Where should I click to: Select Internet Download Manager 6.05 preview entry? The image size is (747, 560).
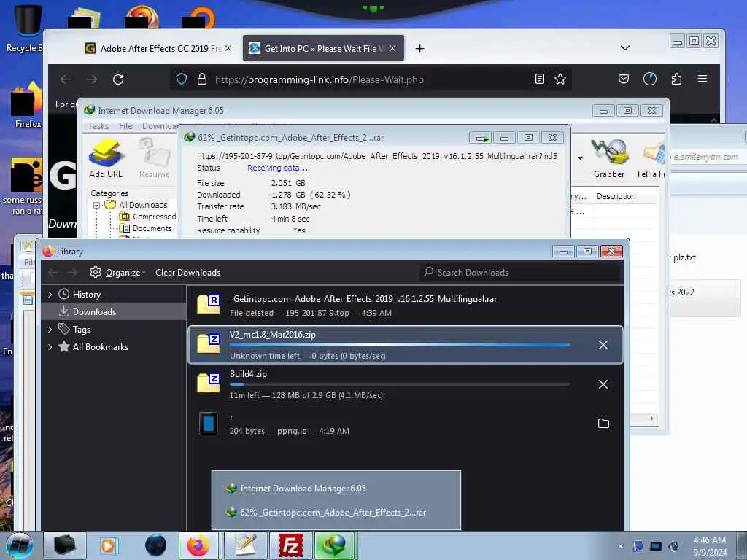pyautogui.click(x=336, y=488)
